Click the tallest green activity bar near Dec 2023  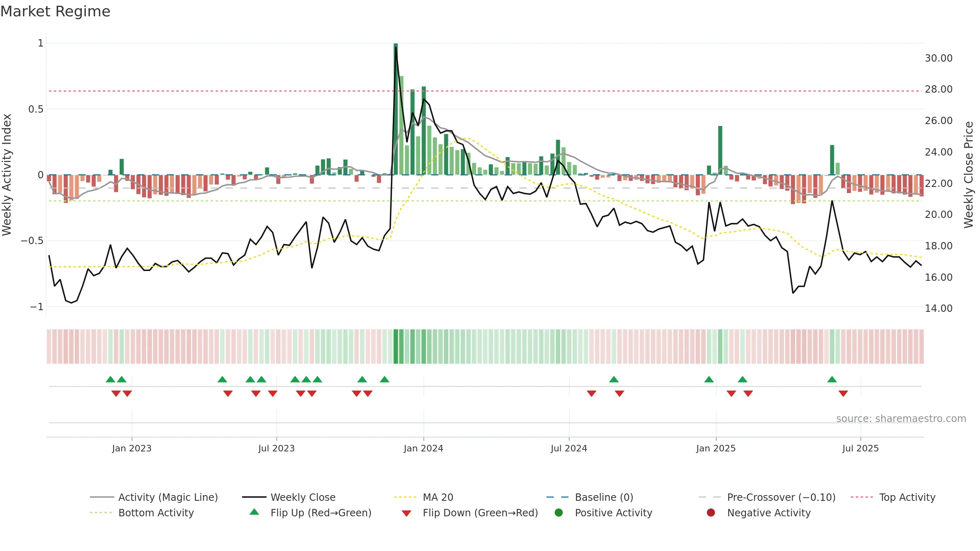coord(396,109)
